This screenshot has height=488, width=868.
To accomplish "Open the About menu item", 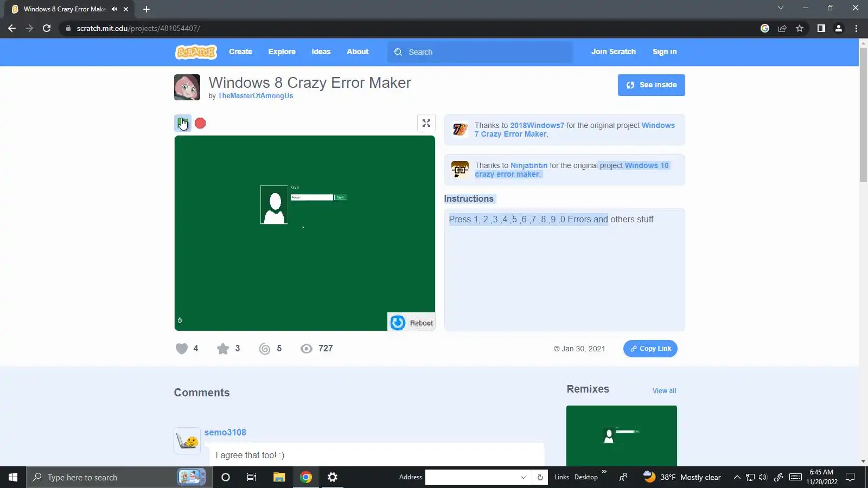I will pos(358,52).
